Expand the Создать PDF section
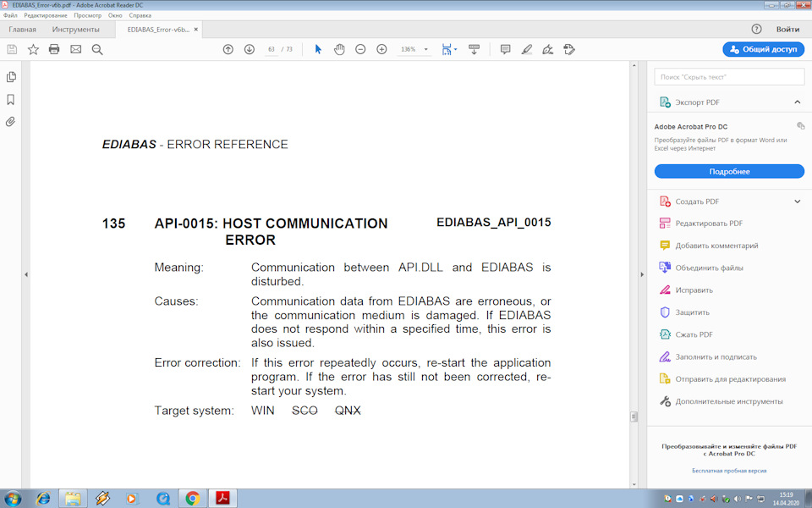The image size is (812, 508). [797, 202]
